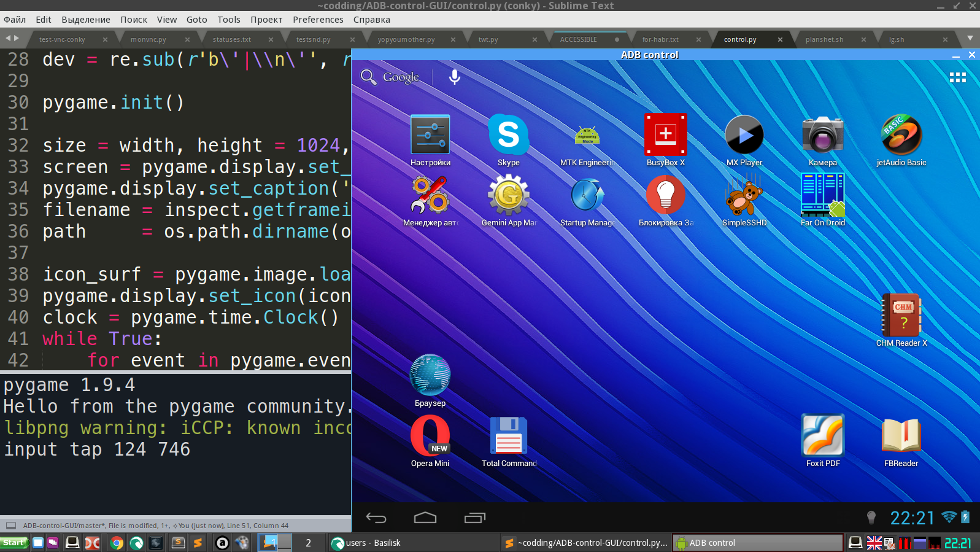Tap the Android back navigation button
This screenshot has height=552, width=980.
point(376,518)
